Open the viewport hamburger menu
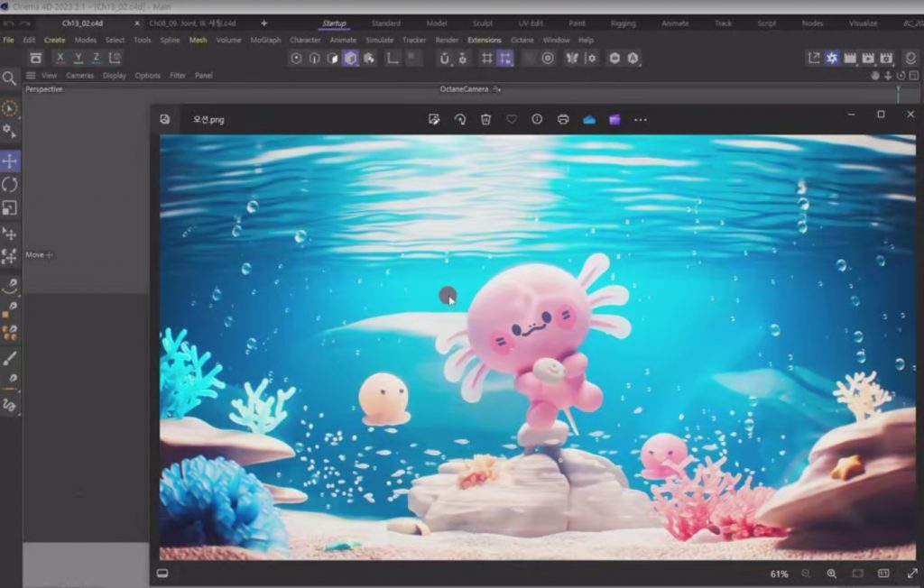The image size is (924, 588). point(31,76)
